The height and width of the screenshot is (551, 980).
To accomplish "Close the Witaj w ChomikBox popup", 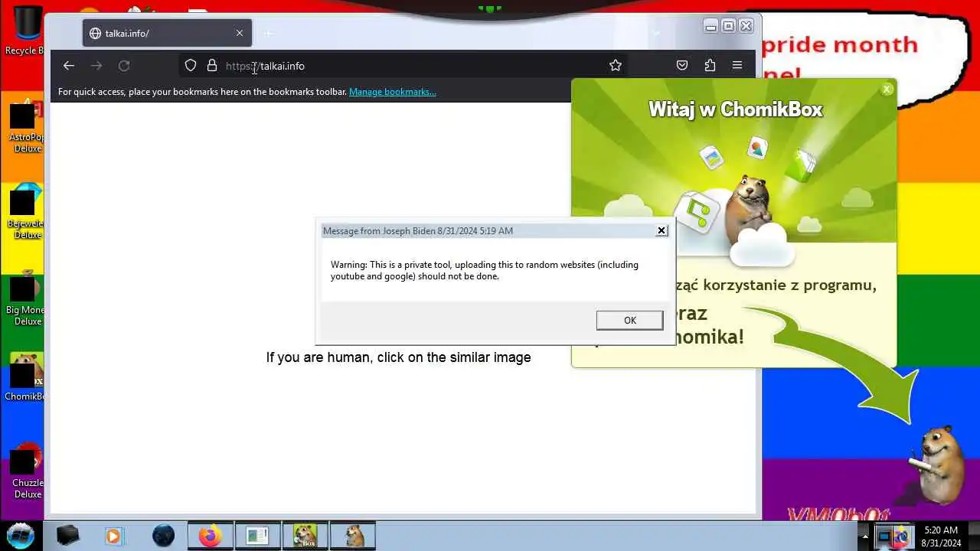I will coord(887,90).
